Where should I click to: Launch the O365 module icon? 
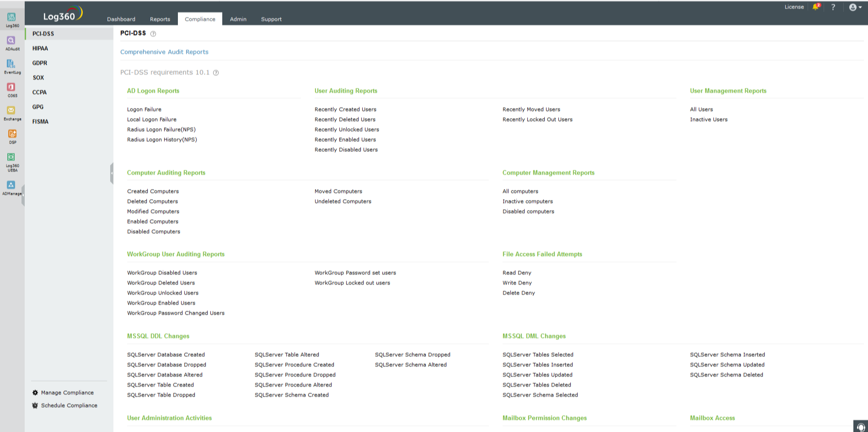tap(11, 88)
